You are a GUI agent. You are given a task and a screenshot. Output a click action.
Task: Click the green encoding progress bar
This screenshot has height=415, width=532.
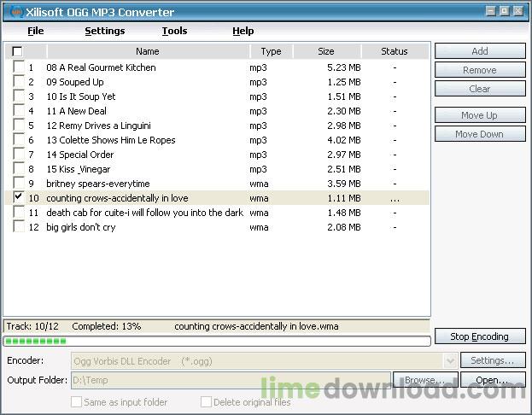click(217, 341)
